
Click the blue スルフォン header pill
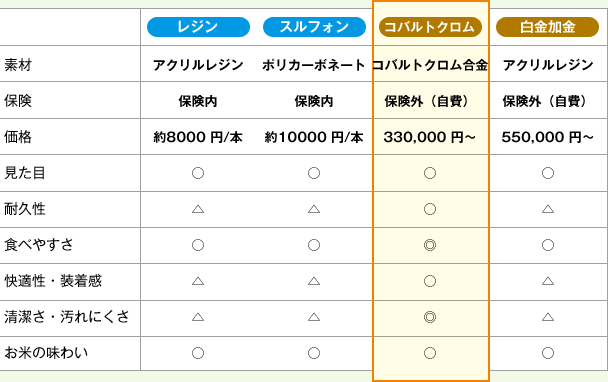tap(314, 27)
